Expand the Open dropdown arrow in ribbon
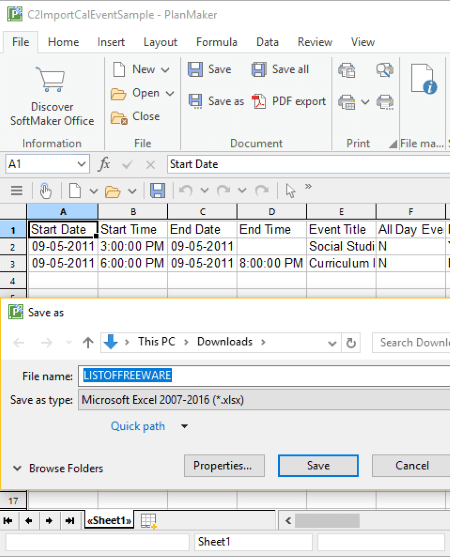 point(170,93)
